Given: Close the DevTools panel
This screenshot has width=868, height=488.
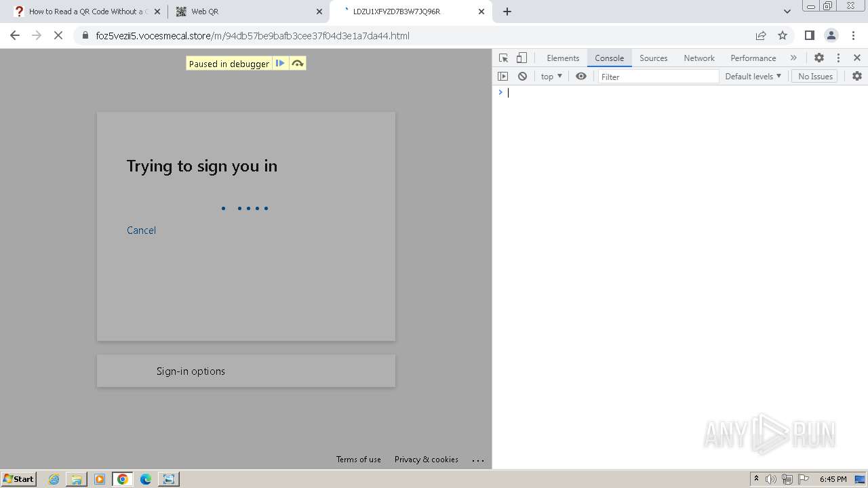Looking at the screenshot, I should [x=857, y=58].
